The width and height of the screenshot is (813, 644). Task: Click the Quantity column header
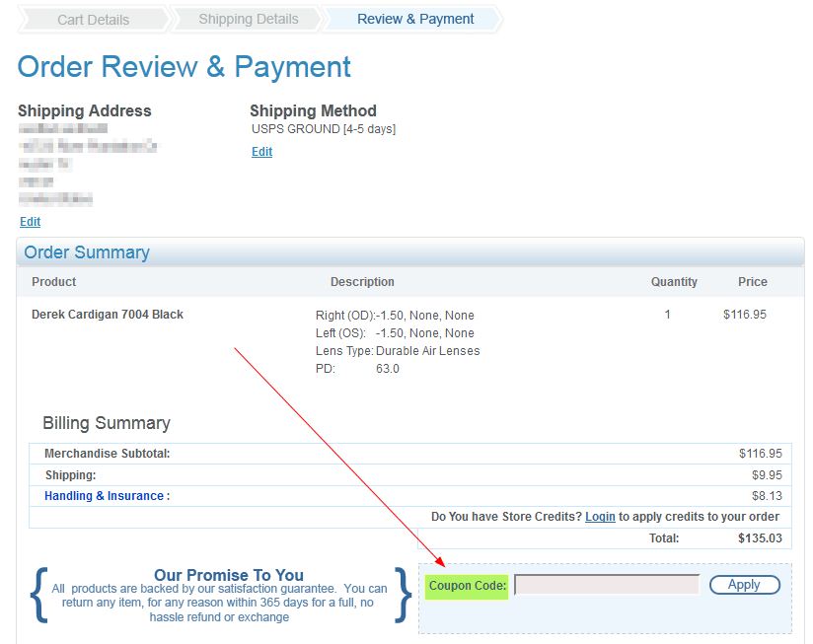(x=674, y=282)
